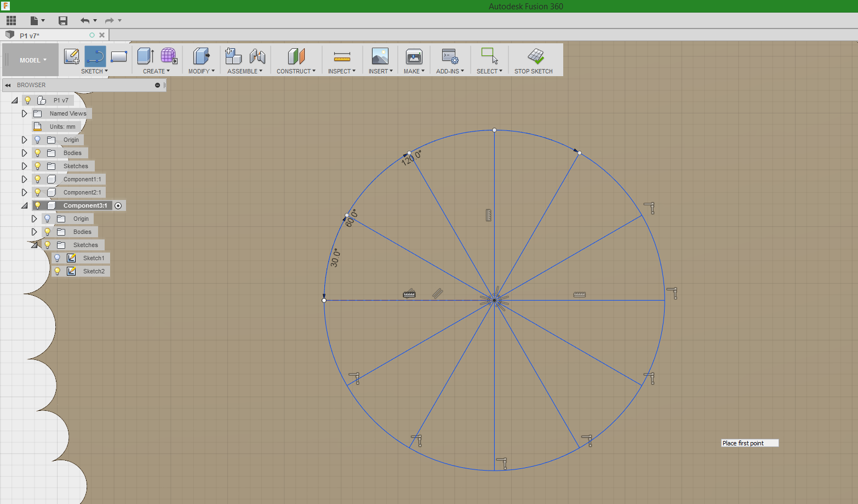This screenshot has height=504, width=858.
Task: Toggle visibility of Component1:1
Action: coord(38,179)
